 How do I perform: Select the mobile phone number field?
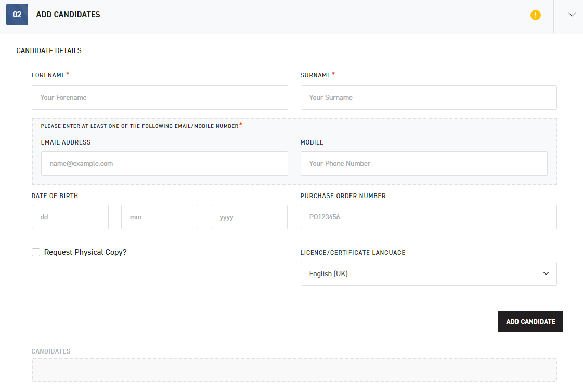424,163
